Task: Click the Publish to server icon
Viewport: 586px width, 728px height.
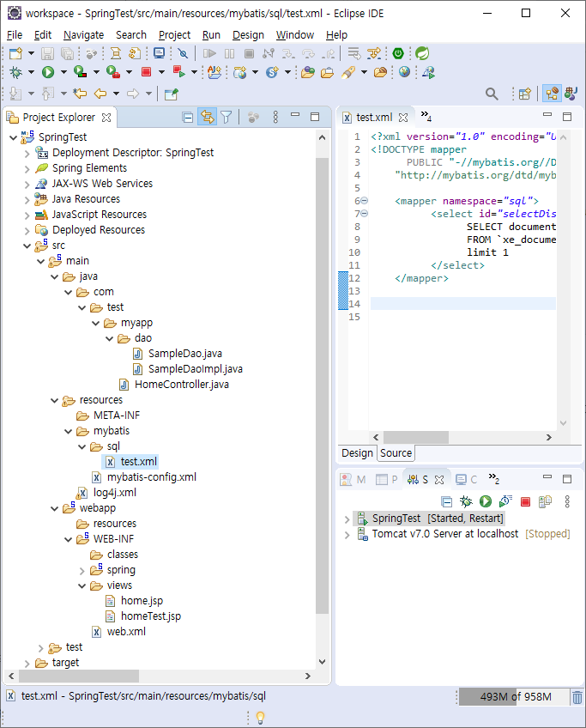Action: pyautogui.click(x=545, y=501)
